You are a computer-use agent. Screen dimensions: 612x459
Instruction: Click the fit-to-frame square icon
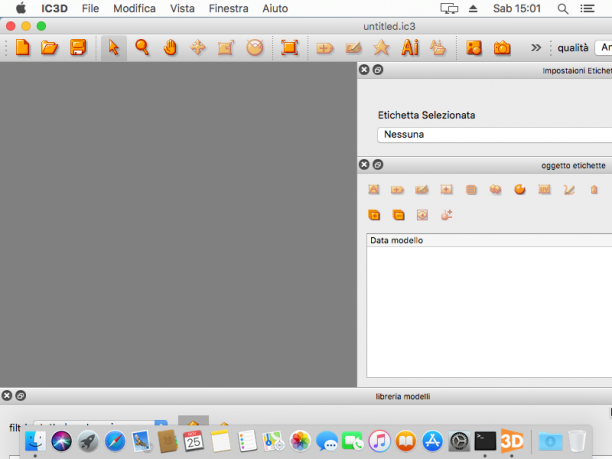[x=290, y=48]
